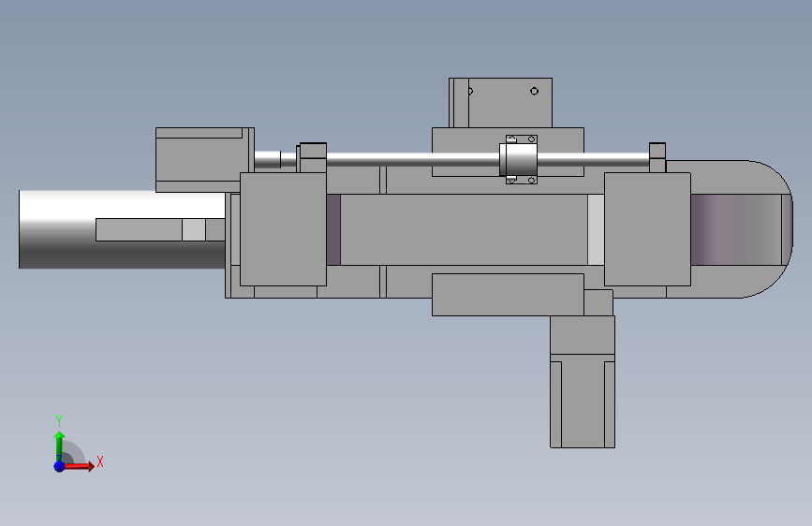Click the red X axis arrow on triad
This screenshot has width=812, height=526.
(79, 466)
